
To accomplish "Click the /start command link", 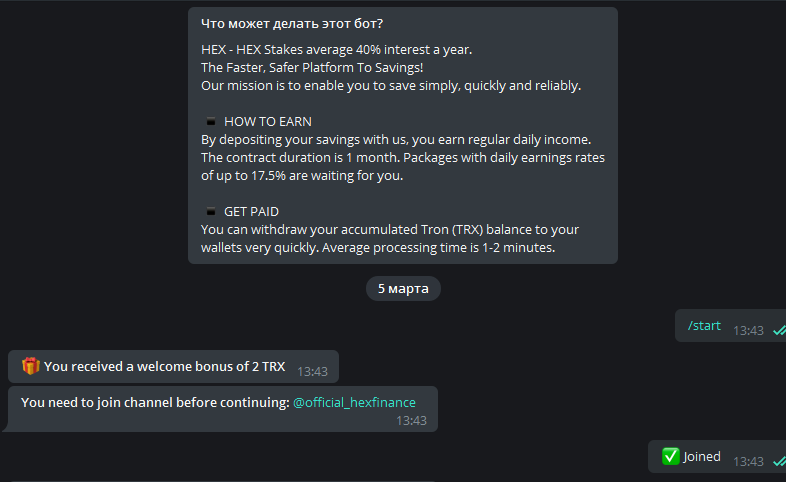I will 704,326.
